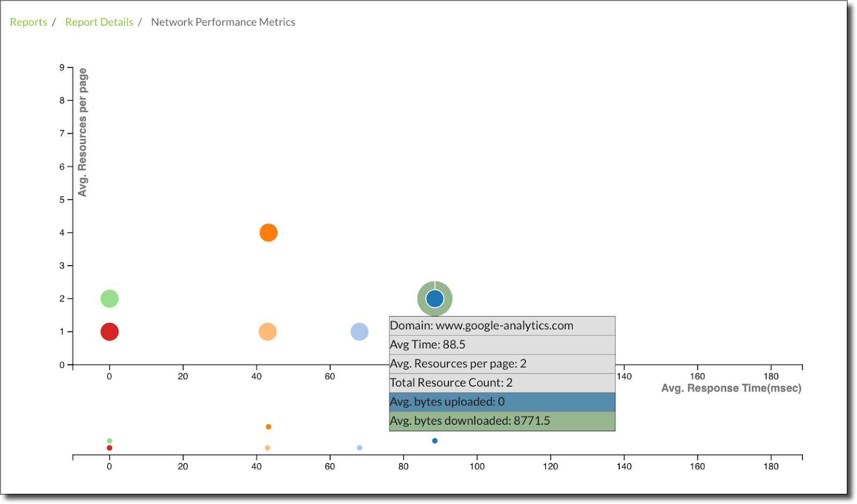Click small light blue dot in lower chart

[x=359, y=448]
